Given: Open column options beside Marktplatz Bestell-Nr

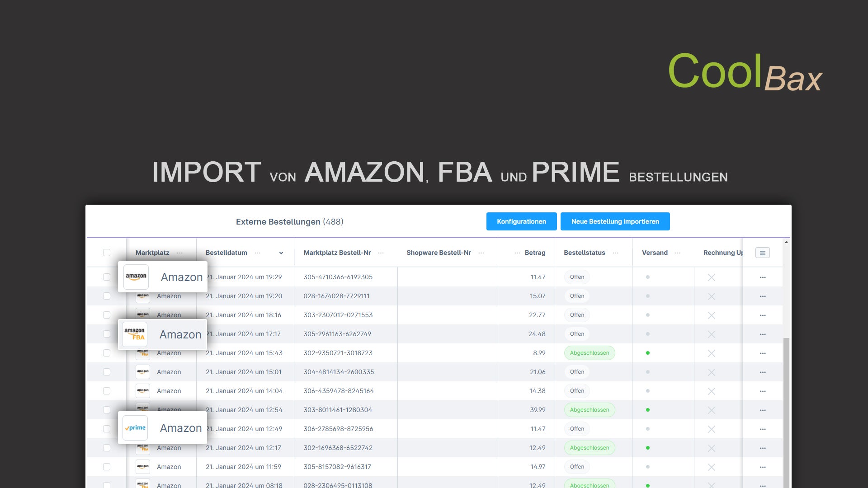Looking at the screenshot, I should point(381,253).
